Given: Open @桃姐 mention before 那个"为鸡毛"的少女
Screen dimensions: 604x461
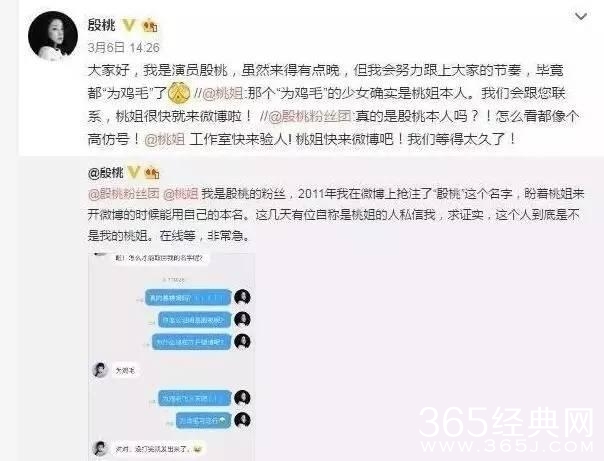Looking at the screenshot, I should [x=222, y=94].
